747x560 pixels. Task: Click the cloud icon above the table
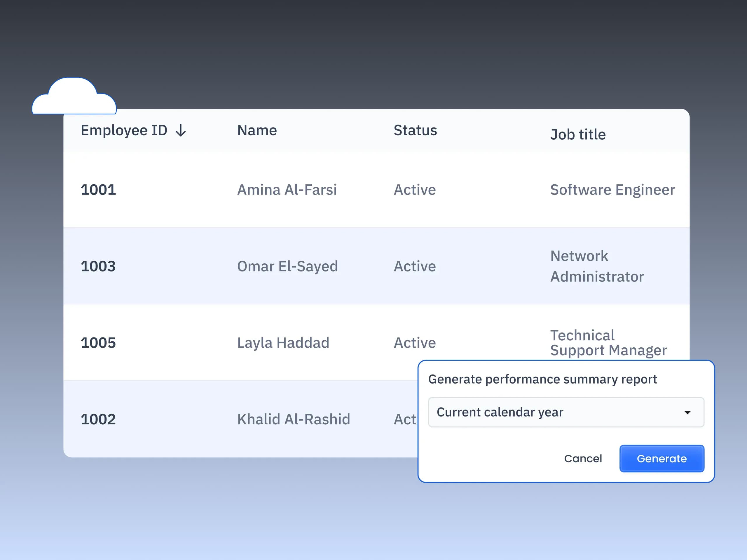(74, 96)
